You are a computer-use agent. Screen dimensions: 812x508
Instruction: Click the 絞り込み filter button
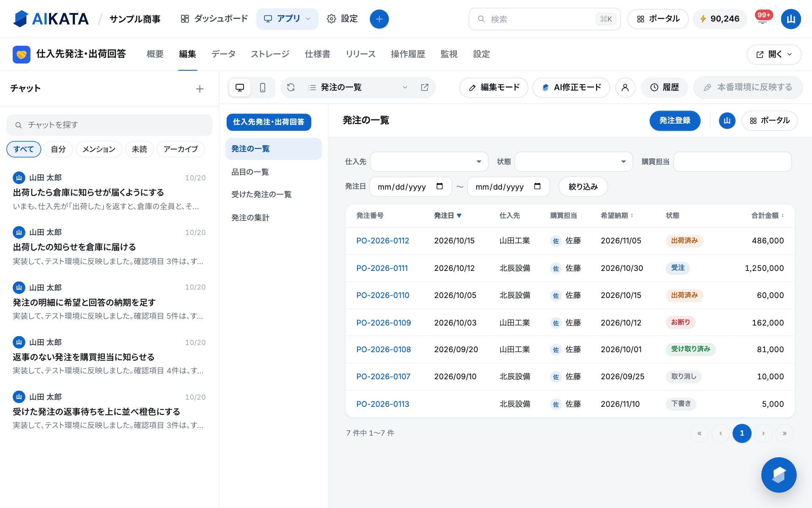pos(583,187)
